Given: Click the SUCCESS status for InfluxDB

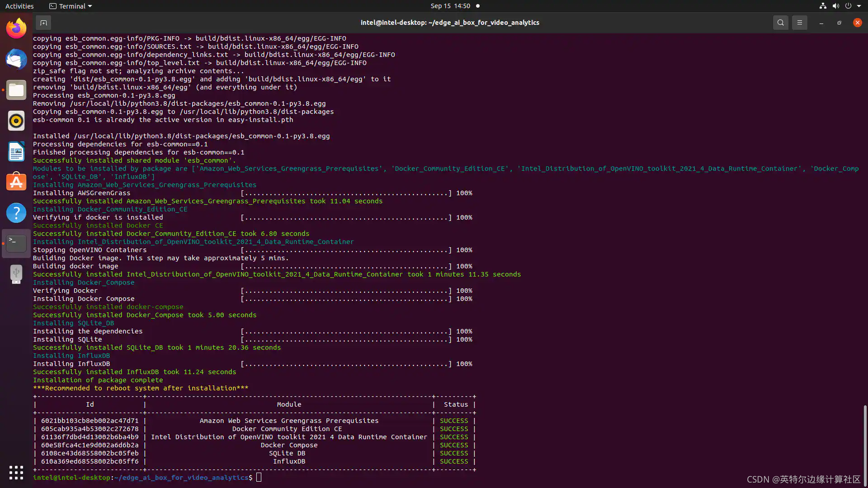Looking at the screenshot, I should click(454, 461).
